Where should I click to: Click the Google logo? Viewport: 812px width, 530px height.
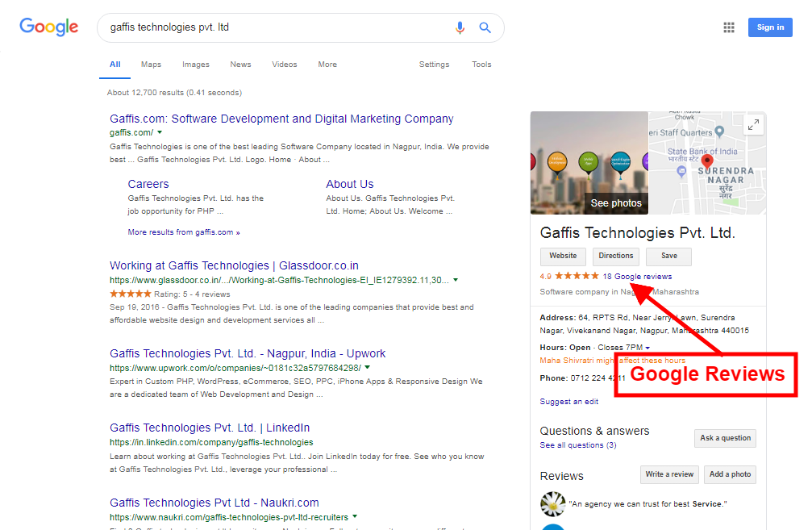click(48, 27)
